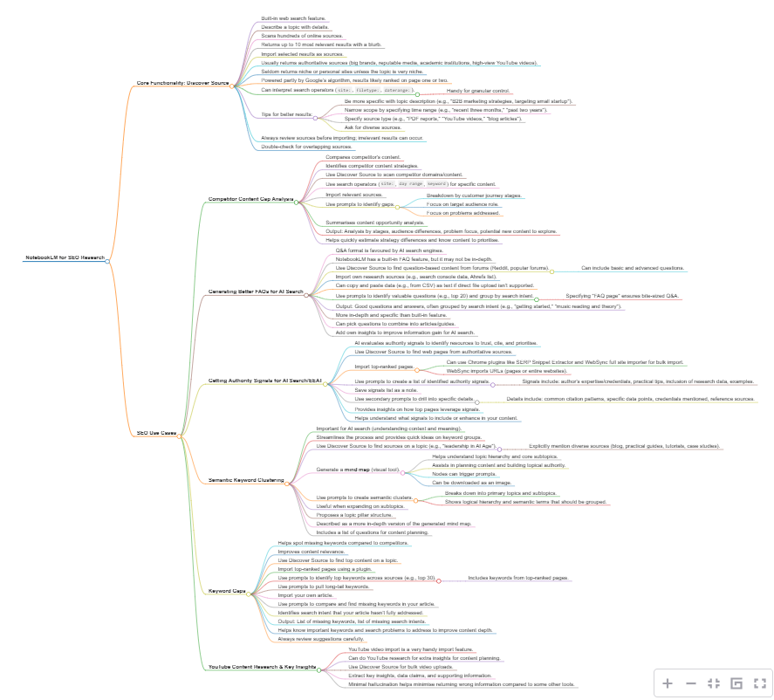Select 'Focus on problems addressed.' node
Image resolution: width=774 pixels, height=700 pixels.
tap(463, 213)
